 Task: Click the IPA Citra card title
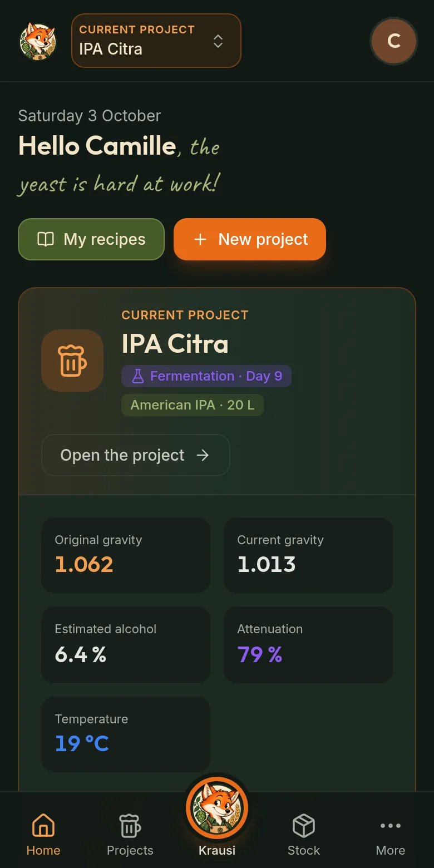coord(175,343)
